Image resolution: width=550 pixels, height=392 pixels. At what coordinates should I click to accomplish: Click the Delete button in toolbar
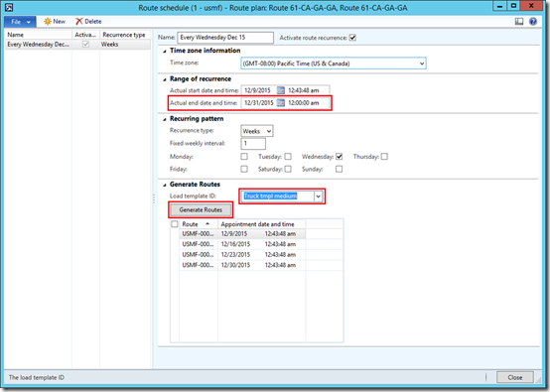pos(88,22)
